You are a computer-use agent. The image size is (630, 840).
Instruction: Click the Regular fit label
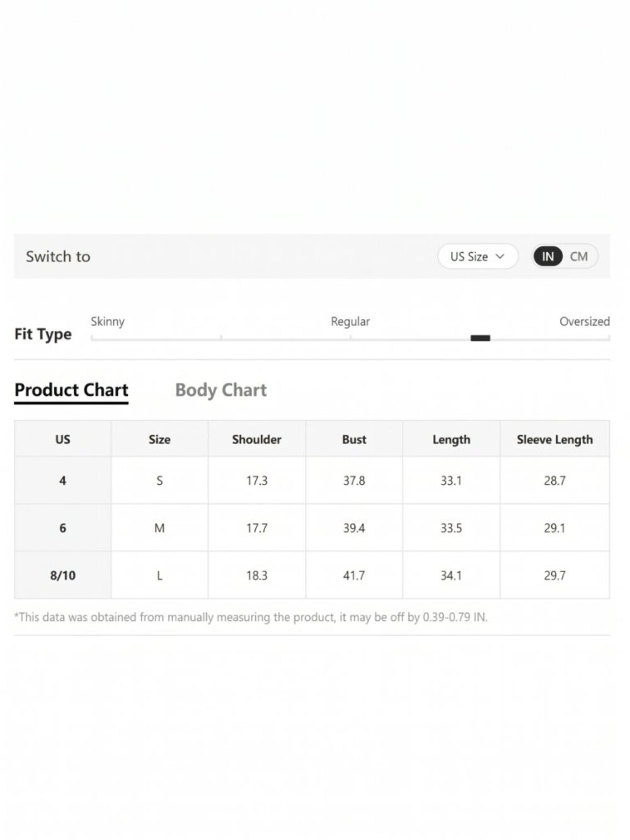point(350,321)
